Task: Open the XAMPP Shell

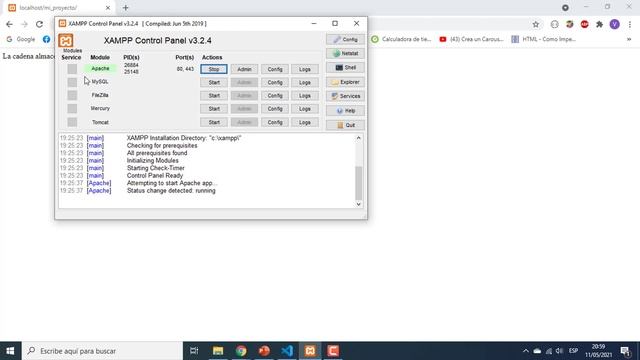Action: tap(345, 68)
